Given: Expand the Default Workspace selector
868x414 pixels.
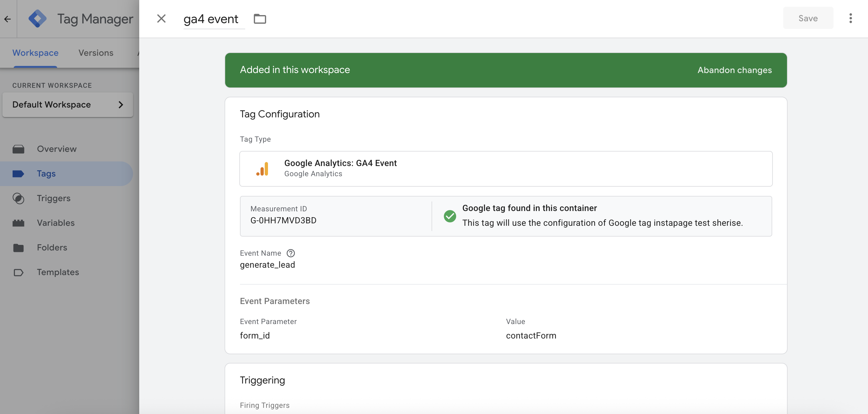Looking at the screenshot, I should click(x=67, y=105).
